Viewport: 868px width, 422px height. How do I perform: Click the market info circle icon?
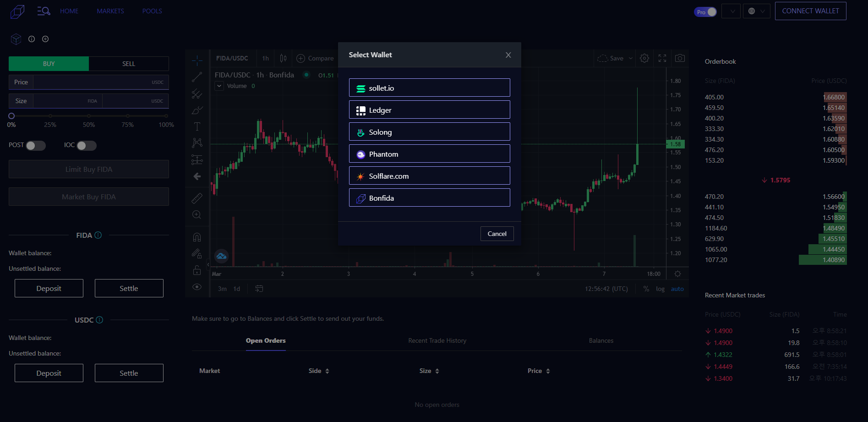point(32,39)
